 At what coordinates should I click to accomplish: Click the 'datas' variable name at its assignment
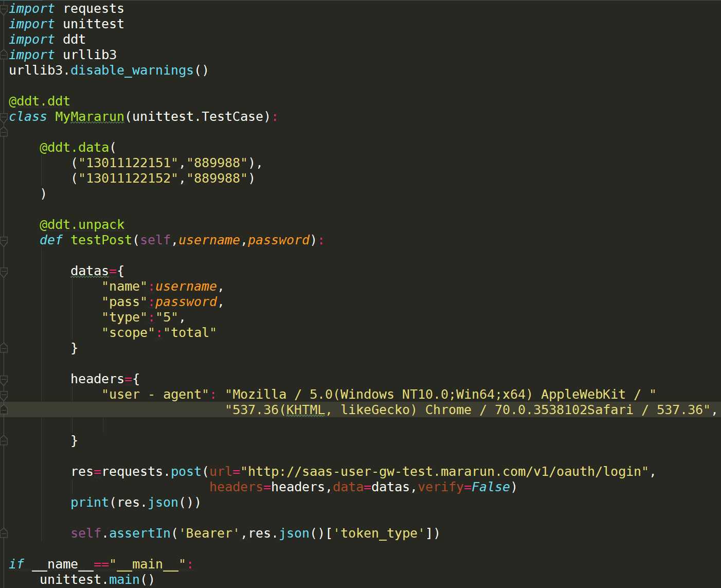(x=90, y=271)
